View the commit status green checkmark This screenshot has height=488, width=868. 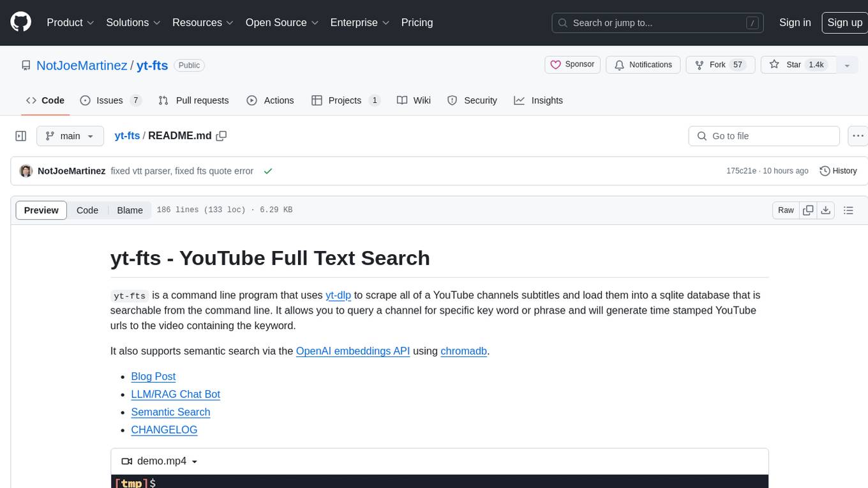point(268,171)
